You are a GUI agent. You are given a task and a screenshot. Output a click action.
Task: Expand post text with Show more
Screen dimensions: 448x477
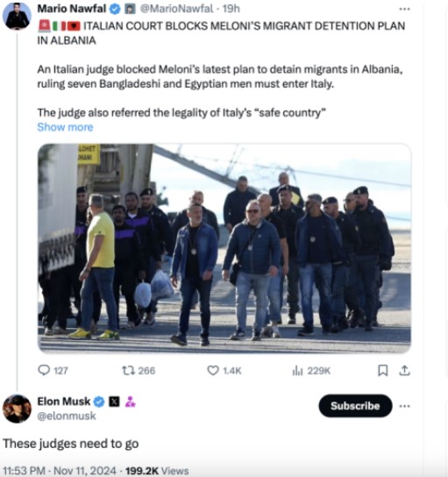coord(65,127)
